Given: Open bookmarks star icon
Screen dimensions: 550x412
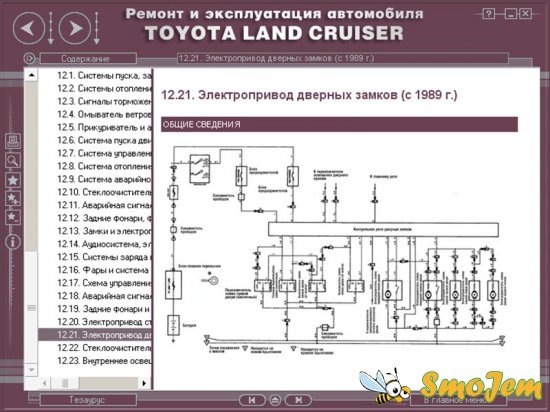Looking at the screenshot, I should point(13,180).
